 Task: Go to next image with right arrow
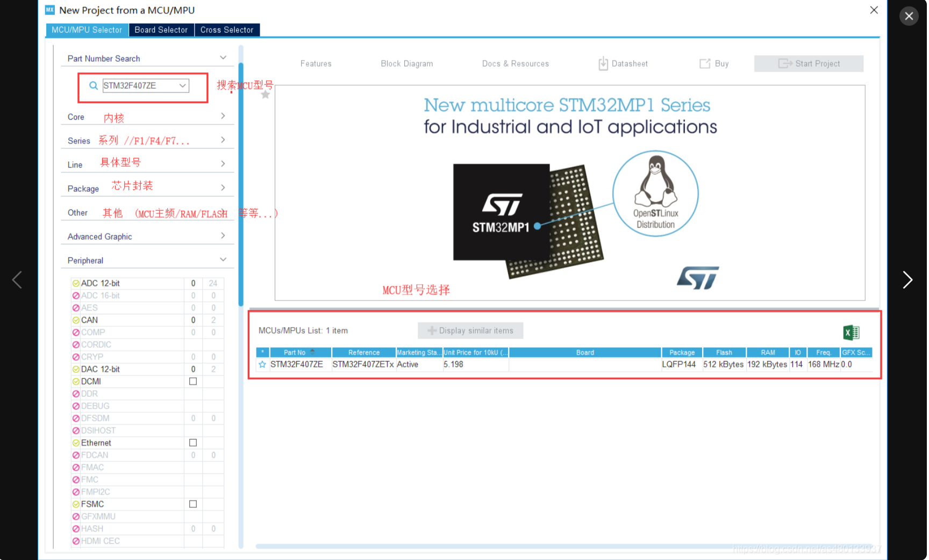907,279
